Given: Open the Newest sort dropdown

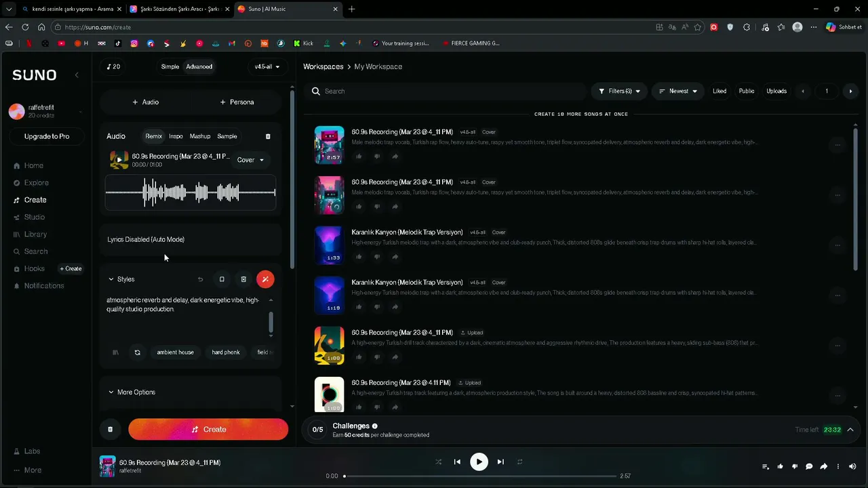Looking at the screenshot, I should (x=678, y=91).
